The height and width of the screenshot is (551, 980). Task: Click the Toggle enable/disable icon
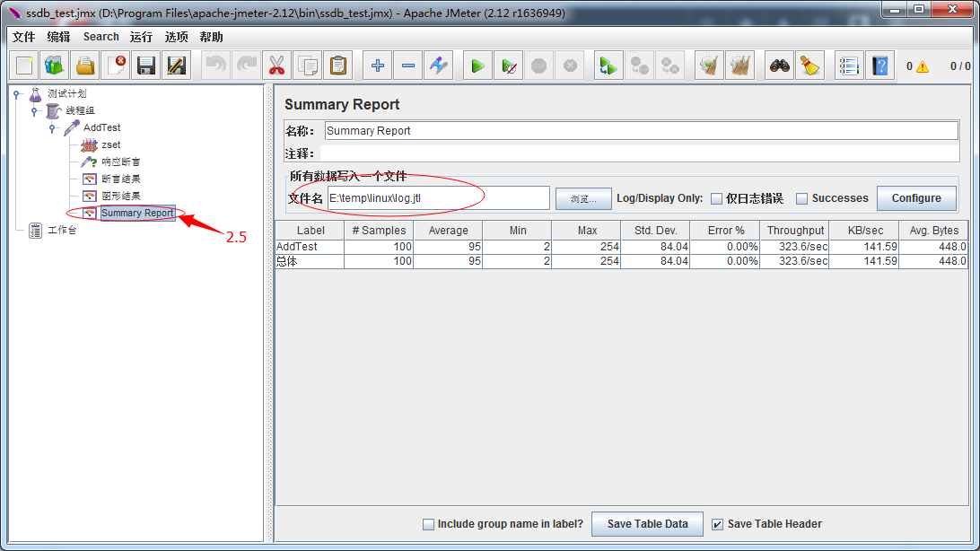439,66
